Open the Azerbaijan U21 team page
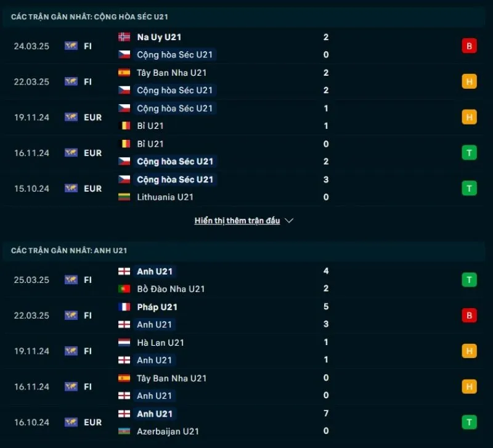The image size is (493, 448). (x=168, y=431)
